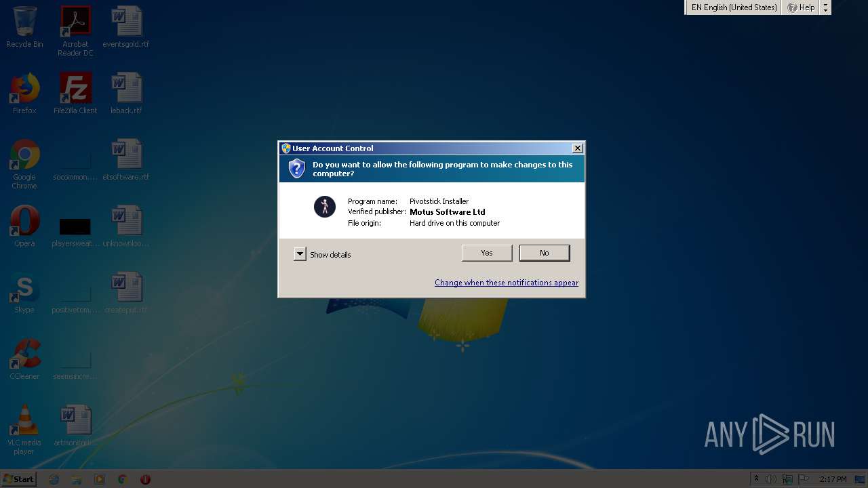Image resolution: width=868 pixels, height=488 pixels.
Task: Open Skype desktop shortcut
Action: pyautogui.click(x=24, y=293)
